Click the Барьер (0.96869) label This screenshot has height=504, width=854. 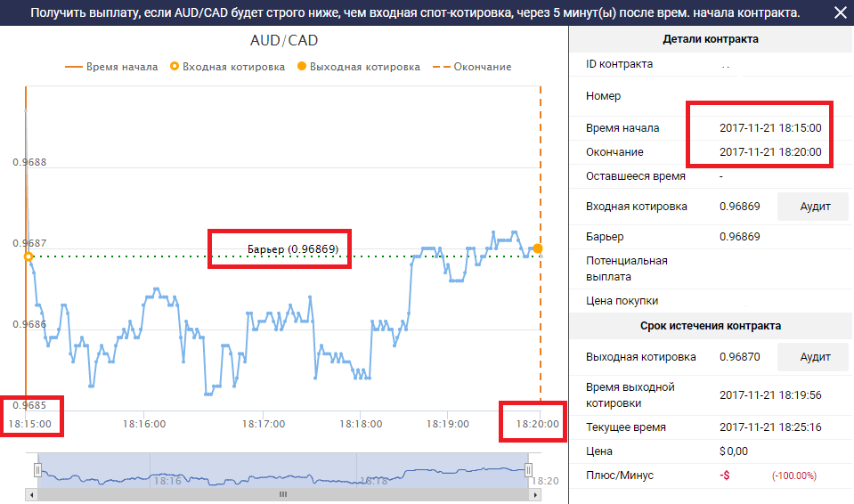click(x=292, y=249)
